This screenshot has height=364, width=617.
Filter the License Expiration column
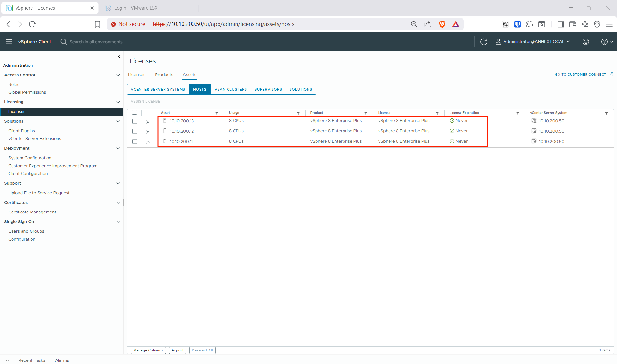(x=518, y=113)
